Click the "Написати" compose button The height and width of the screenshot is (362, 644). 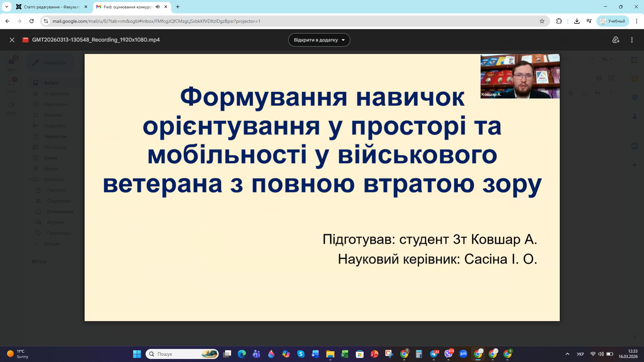point(50,63)
